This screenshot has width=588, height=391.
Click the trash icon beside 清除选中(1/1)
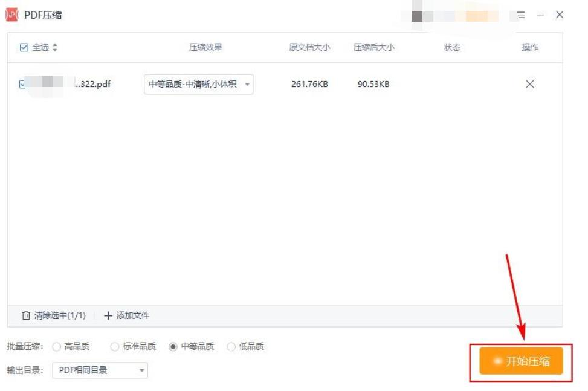(x=27, y=315)
